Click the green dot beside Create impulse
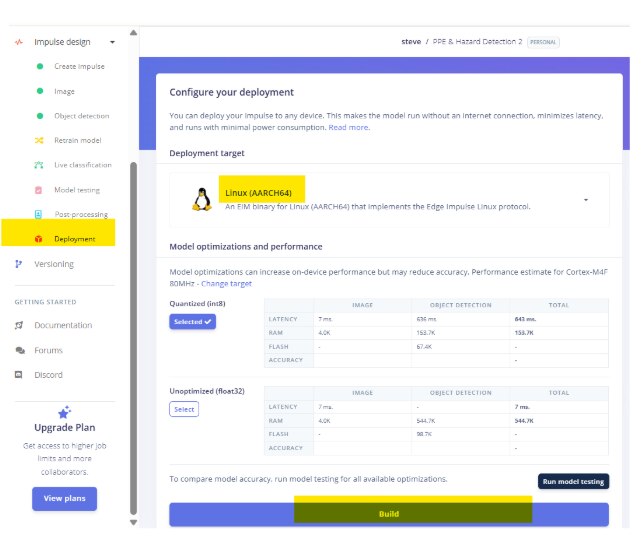The height and width of the screenshot is (549, 643). tap(40, 66)
